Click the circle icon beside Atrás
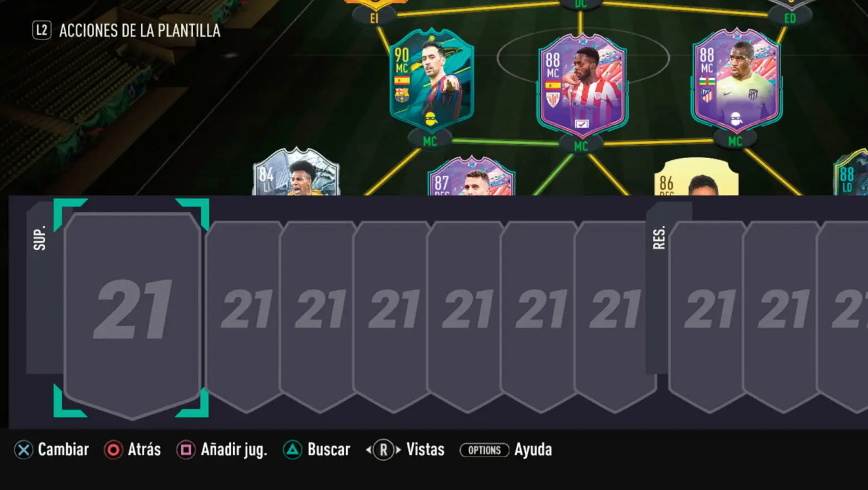Viewport: 868px width, 490px height. pyautogui.click(x=113, y=450)
